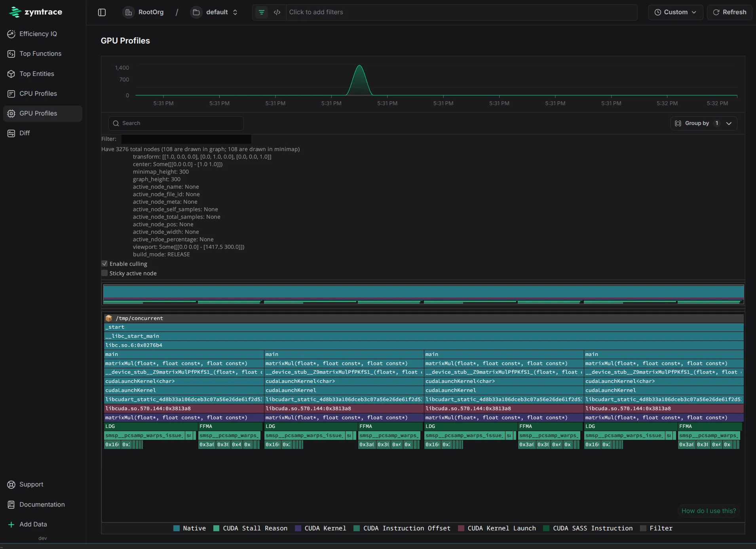Select the first cudaLaunchKernel<char> frame

click(184, 381)
